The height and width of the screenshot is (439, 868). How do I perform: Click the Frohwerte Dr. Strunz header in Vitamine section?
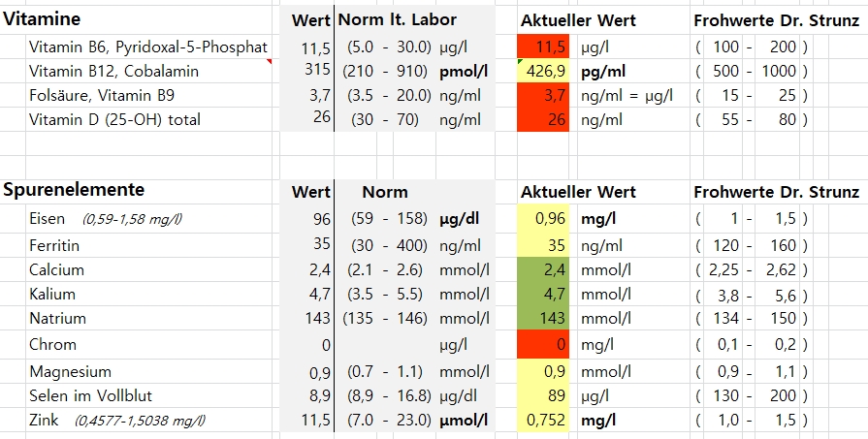(x=776, y=19)
